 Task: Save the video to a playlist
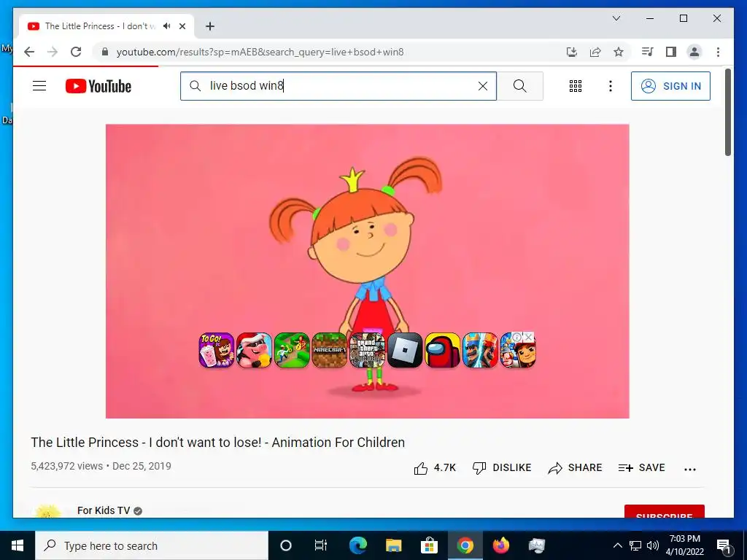pyautogui.click(x=641, y=468)
